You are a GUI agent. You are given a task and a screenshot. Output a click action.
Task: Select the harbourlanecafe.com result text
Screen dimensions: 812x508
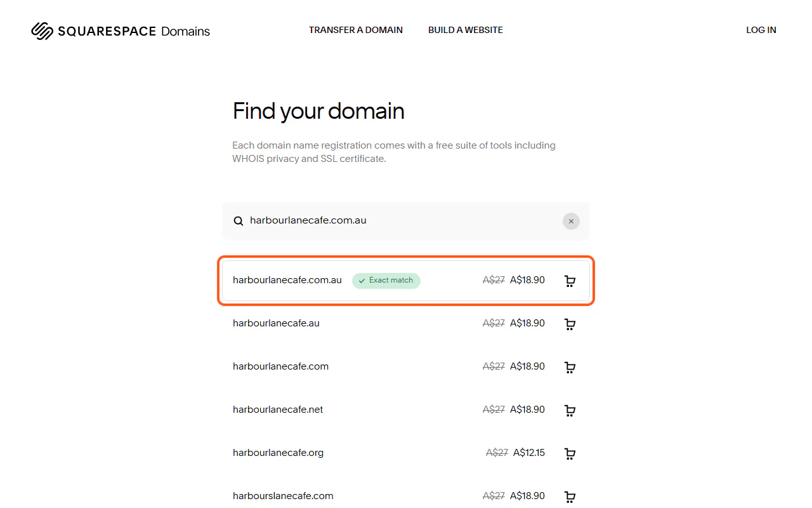click(x=280, y=366)
